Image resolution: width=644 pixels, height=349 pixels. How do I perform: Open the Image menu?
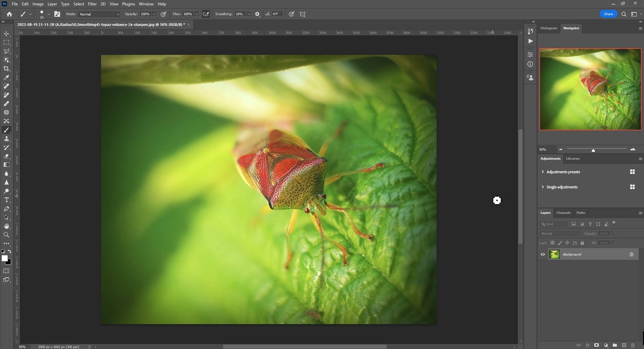click(38, 4)
